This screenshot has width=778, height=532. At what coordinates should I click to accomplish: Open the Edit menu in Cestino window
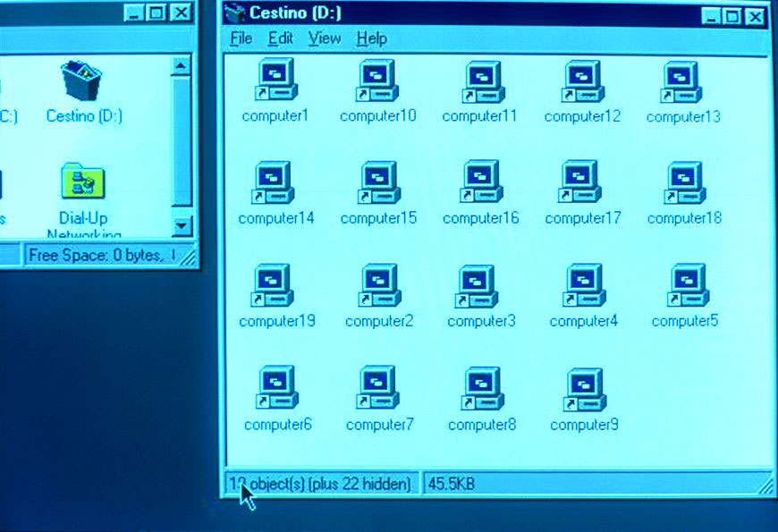pos(280,38)
